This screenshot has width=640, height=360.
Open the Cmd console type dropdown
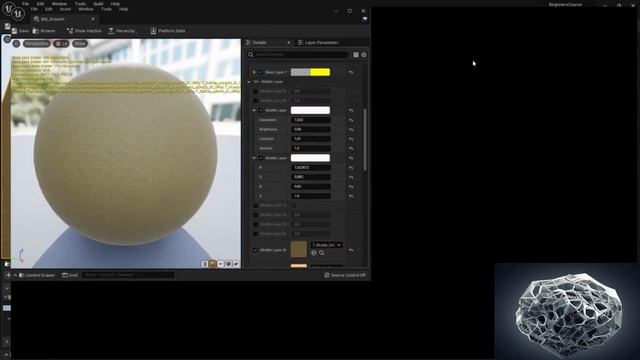click(70, 276)
